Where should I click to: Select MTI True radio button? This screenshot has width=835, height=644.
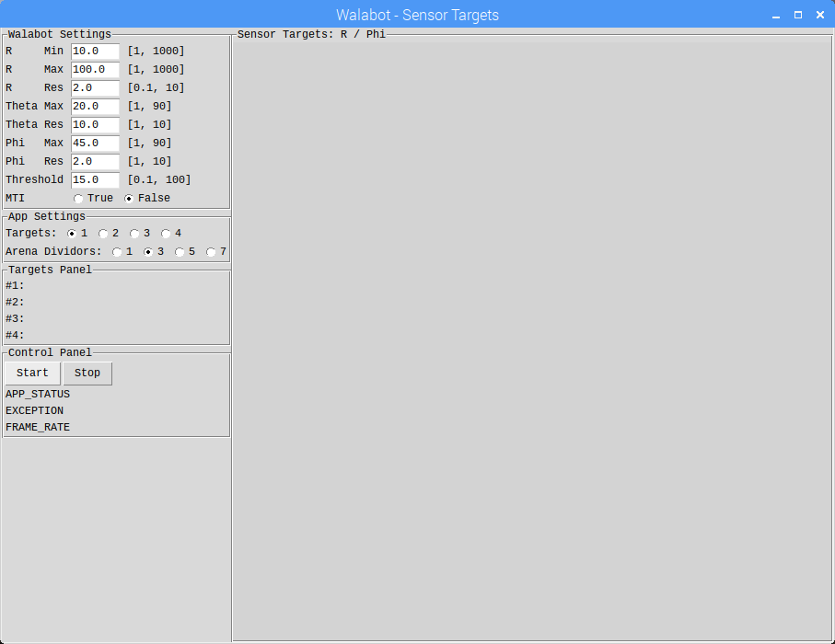tap(78, 199)
